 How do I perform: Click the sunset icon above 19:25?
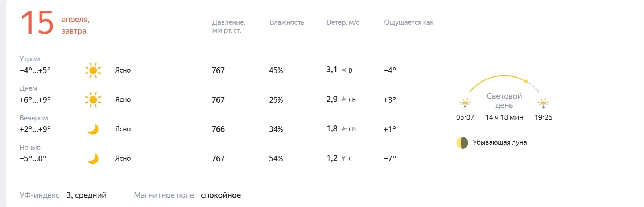tap(543, 104)
